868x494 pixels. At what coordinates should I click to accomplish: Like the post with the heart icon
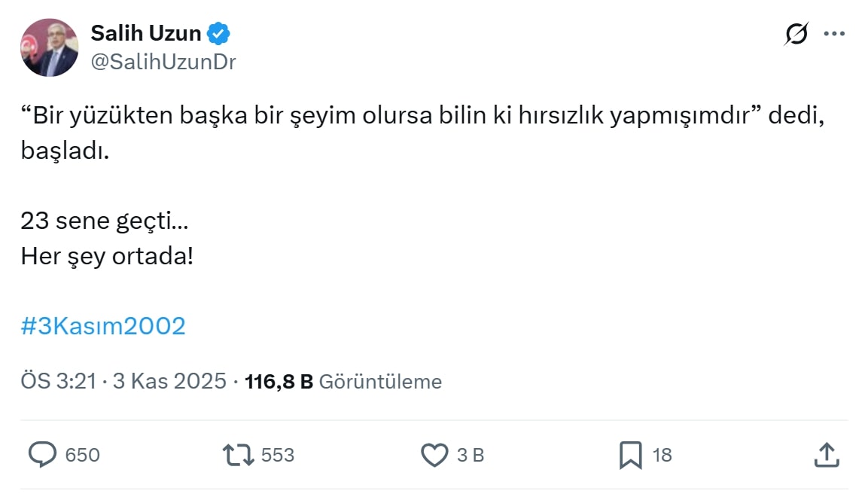pos(434,455)
